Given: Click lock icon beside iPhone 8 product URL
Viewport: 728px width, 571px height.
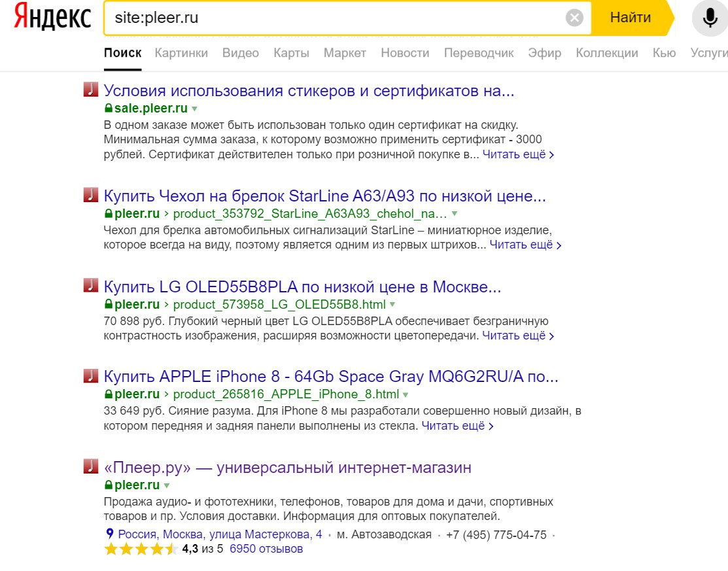Looking at the screenshot, I should pyautogui.click(x=108, y=394).
